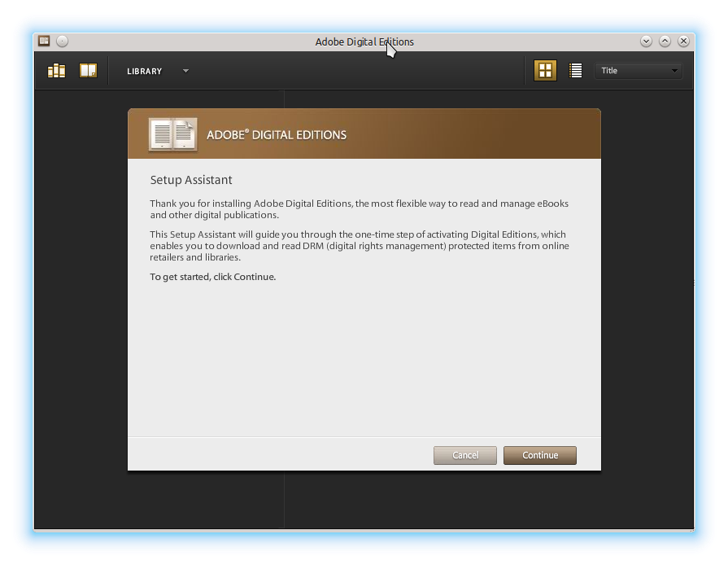The height and width of the screenshot is (565, 728).
Task: Open the Title sort dropdown
Action: coord(639,71)
